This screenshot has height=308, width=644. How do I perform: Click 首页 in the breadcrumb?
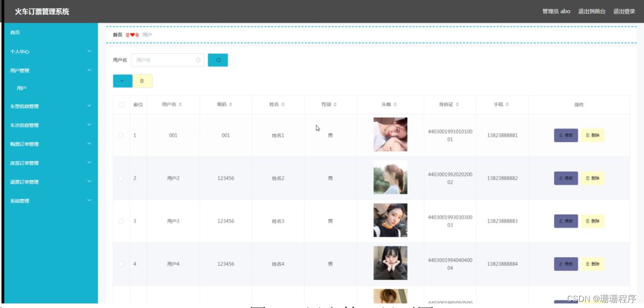tap(117, 35)
